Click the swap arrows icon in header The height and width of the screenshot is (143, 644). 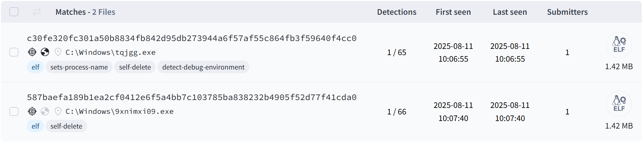click(x=37, y=12)
